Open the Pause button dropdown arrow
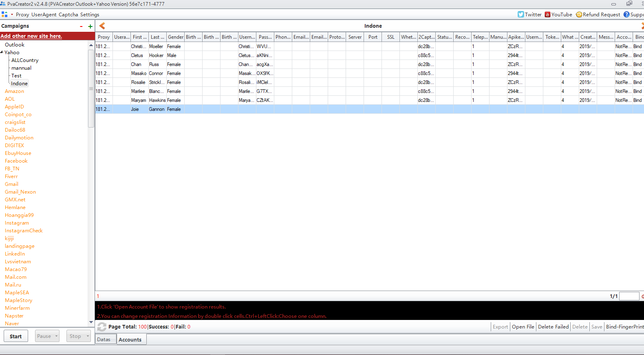Screen dimensions: 644x355 (x=57, y=336)
